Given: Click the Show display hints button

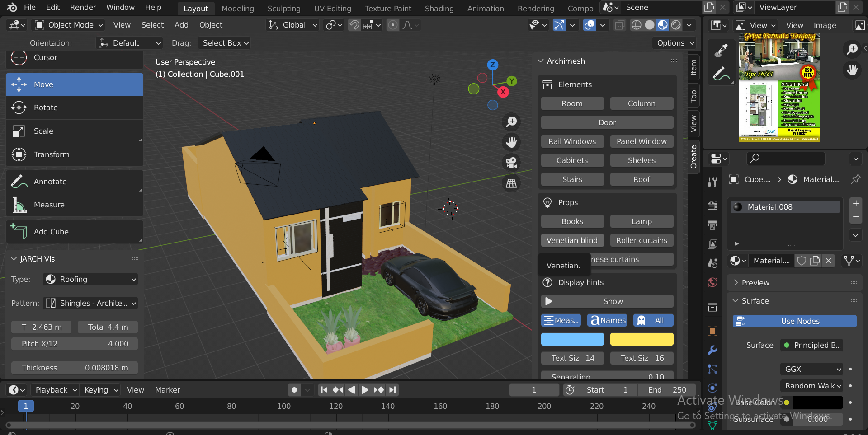Looking at the screenshot, I should tap(607, 301).
